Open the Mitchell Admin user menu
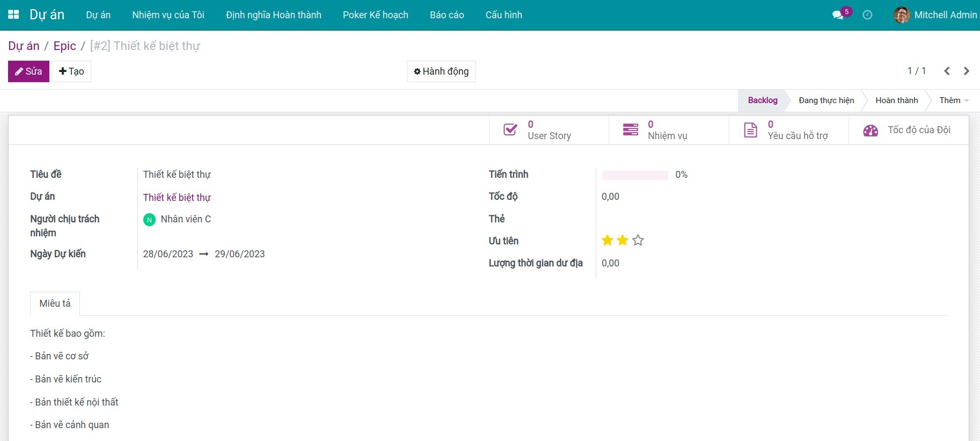 pyautogui.click(x=935, y=15)
